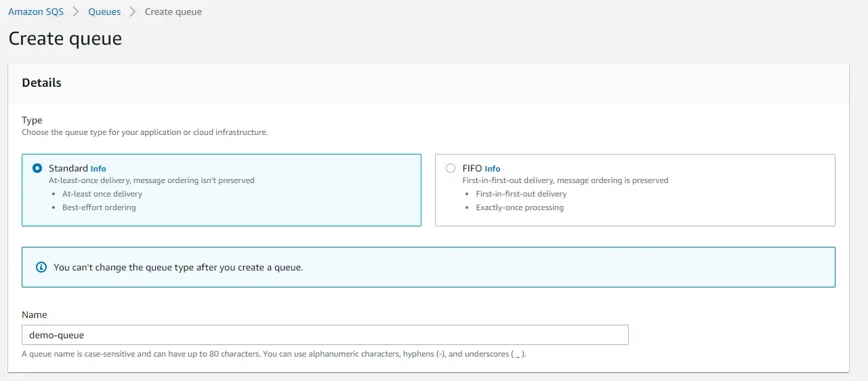Click the 'Type' field label
The width and height of the screenshot is (868, 381).
pyautogui.click(x=32, y=120)
